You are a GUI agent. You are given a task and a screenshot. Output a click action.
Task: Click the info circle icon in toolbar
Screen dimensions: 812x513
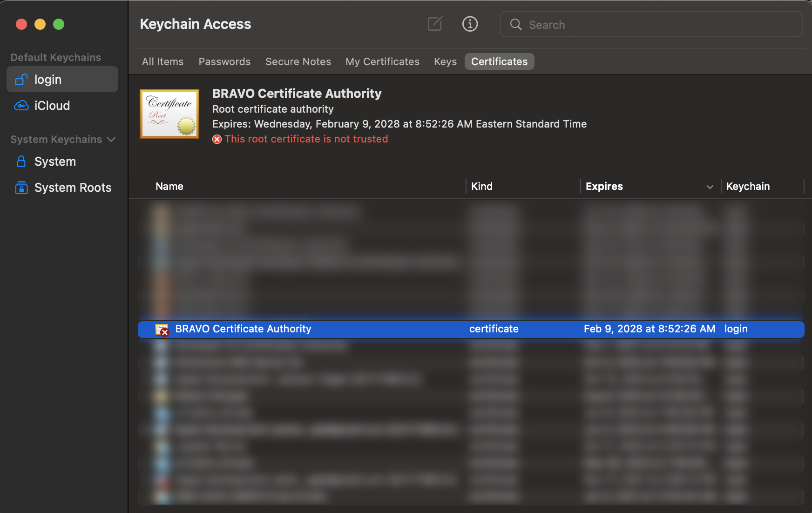[470, 24]
